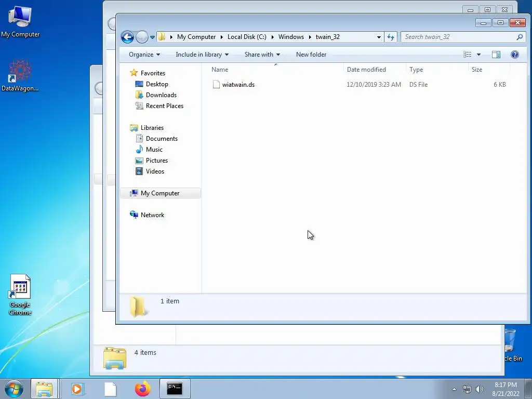The width and height of the screenshot is (532, 399).
Task: Open the Organize menu
Action: (144, 55)
